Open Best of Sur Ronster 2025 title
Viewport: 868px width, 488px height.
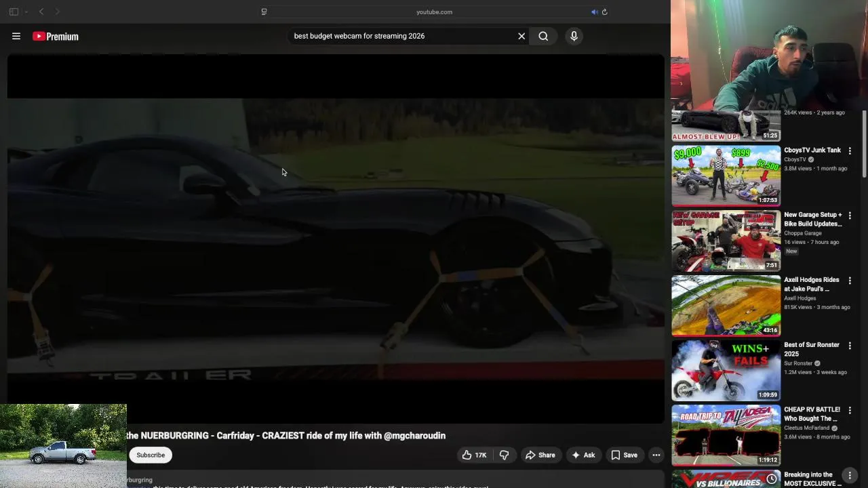click(812, 349)
